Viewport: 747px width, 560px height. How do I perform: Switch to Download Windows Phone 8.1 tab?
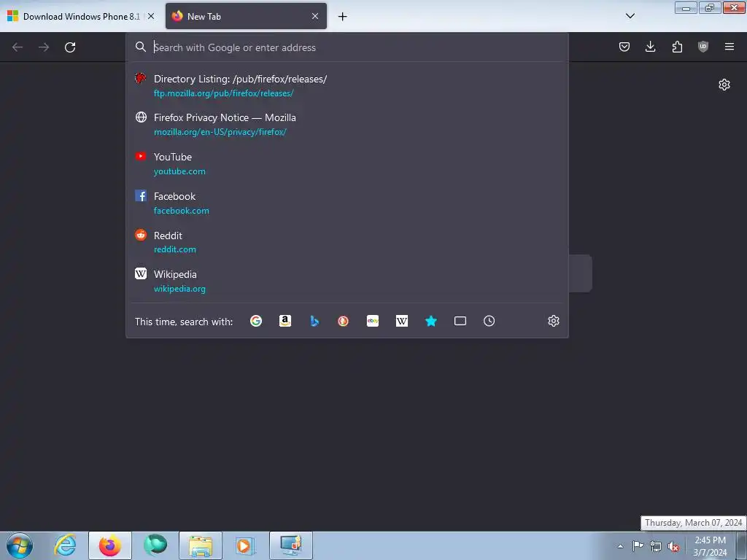pyautogui.click(x=81, y=16)
